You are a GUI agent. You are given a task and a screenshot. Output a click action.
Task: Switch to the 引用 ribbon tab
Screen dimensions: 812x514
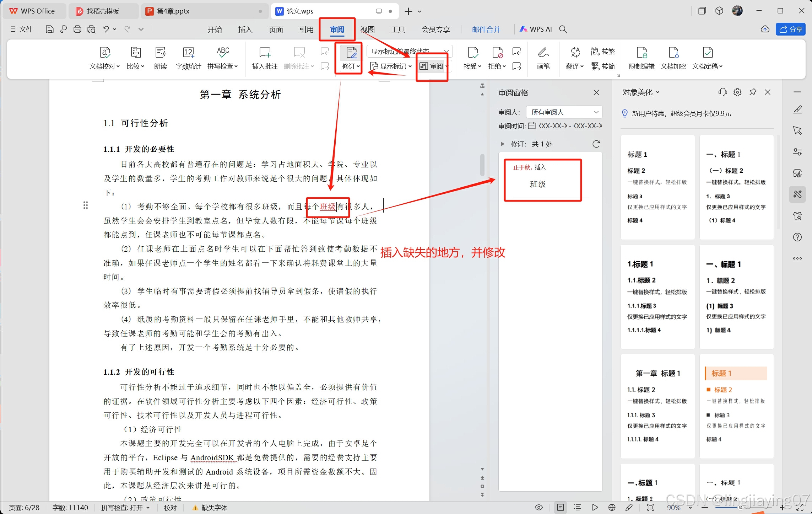coord(306,30)
